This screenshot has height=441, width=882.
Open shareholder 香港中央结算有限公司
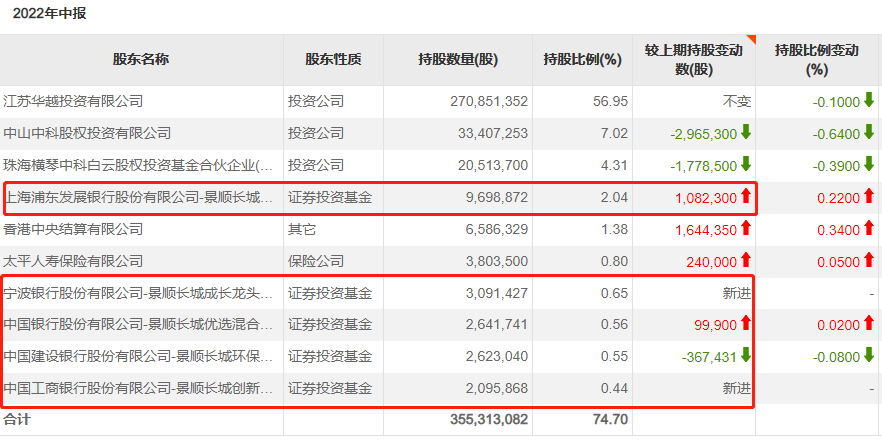[73, 229]
